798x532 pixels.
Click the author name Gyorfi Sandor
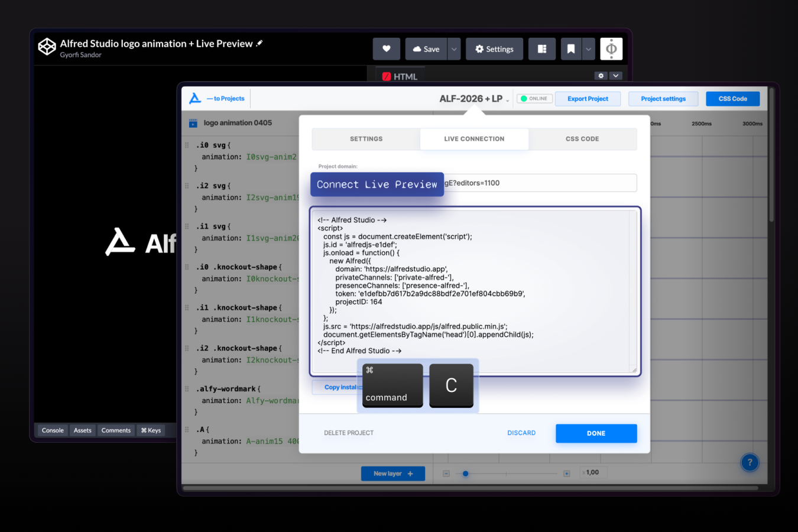click(x=80, y=55)
